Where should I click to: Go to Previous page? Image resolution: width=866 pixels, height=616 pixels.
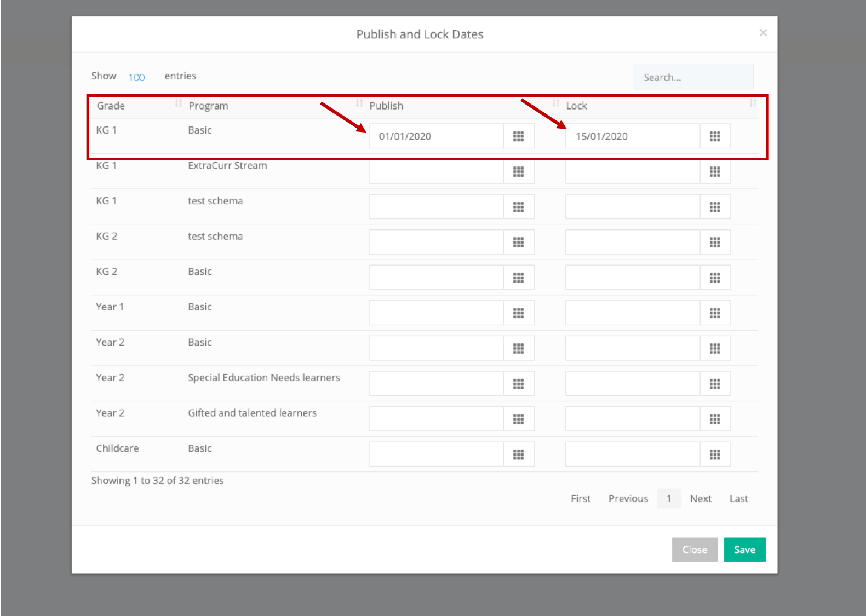628,499
